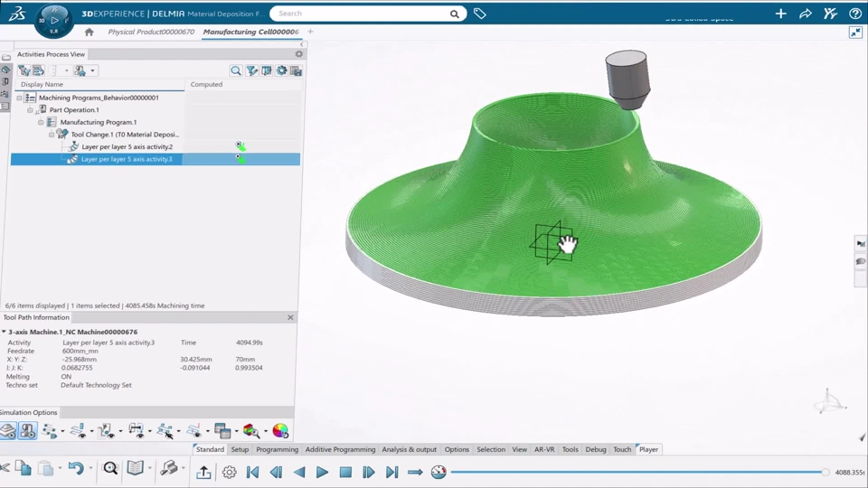This screenshot has width=868, height=488.
Task: Click the material removal layers play icon
Action: click(8, 430)
